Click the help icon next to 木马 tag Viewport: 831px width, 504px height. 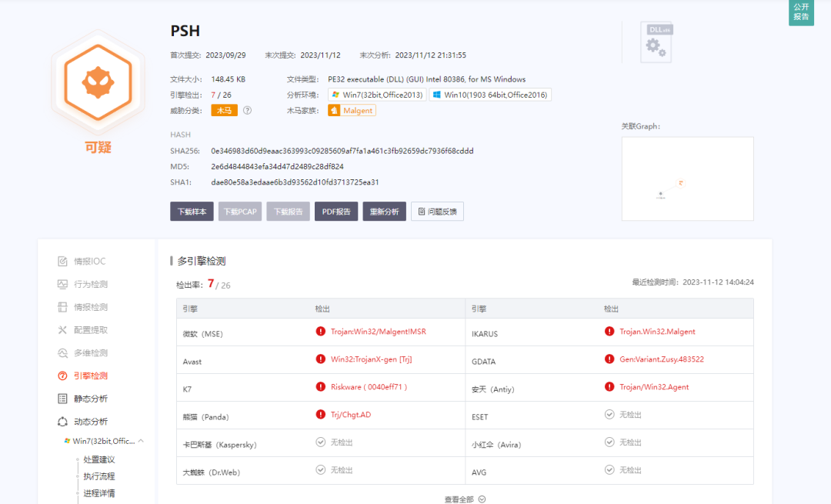[x=248, y=110]
